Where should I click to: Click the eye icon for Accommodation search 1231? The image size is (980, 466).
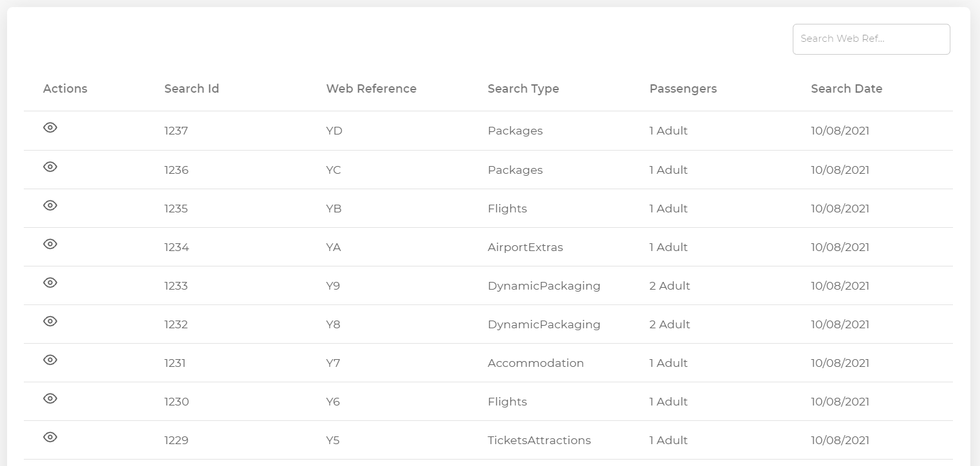(x=50, y=360)
